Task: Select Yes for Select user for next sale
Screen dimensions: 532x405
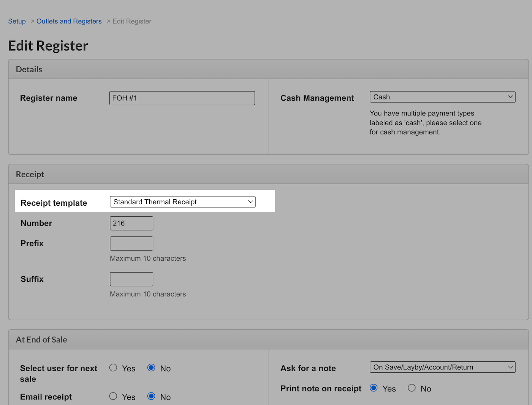Action: [113, 367]
